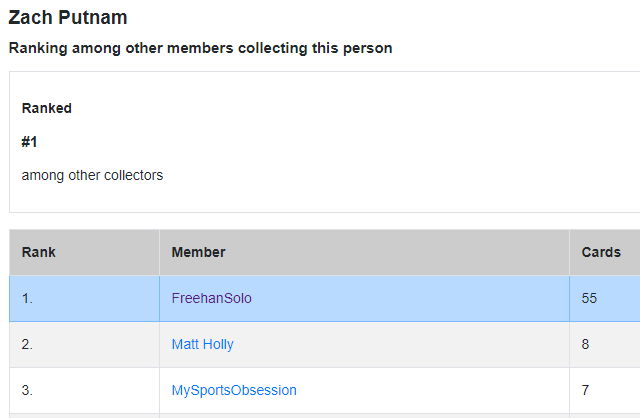Click the among other collectors text
This screenshot has height=418, width=640.
tap(92, 176)
